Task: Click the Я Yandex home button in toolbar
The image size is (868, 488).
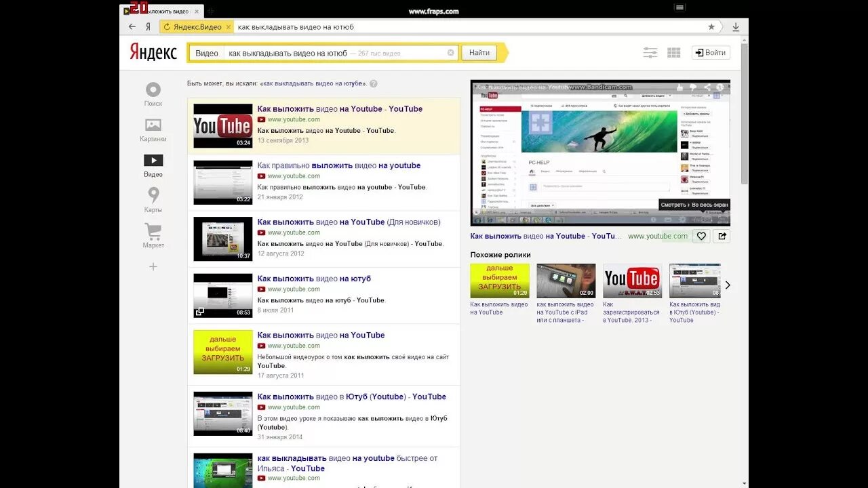Action: (x=148, y=26)
